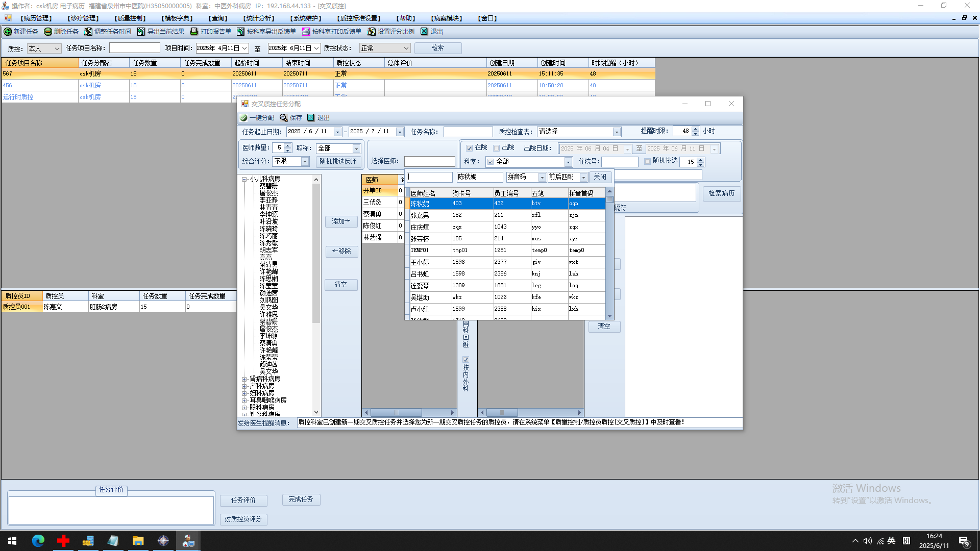Expand the 职称 combo box

pyautogui.click(x=356, y=148)
